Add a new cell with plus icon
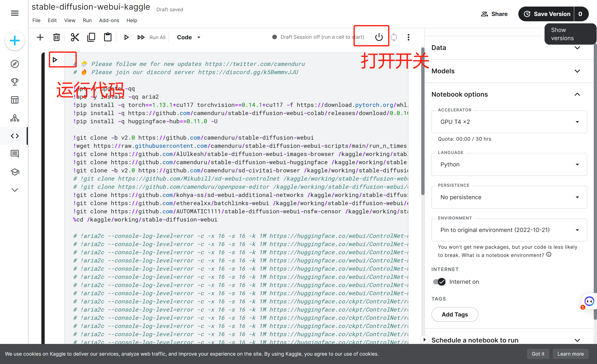This screenshot has height=364, width=597. 40,37
